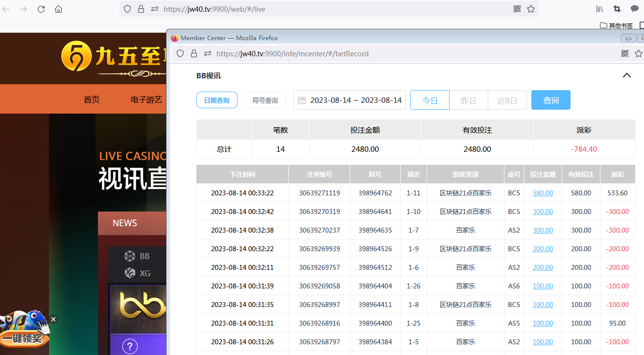
Task: Click the 下注时间 column header
Action: [x=242, y=174]
